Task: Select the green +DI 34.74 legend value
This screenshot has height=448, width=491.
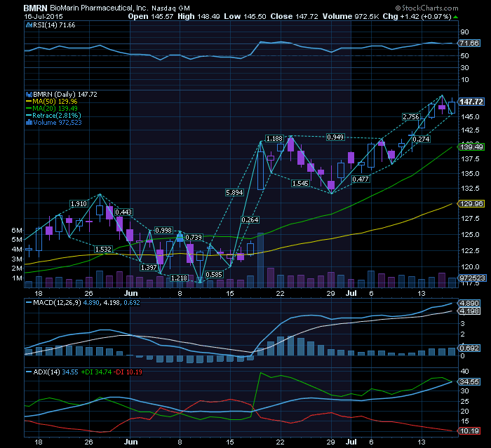Action: coord(96,372)
